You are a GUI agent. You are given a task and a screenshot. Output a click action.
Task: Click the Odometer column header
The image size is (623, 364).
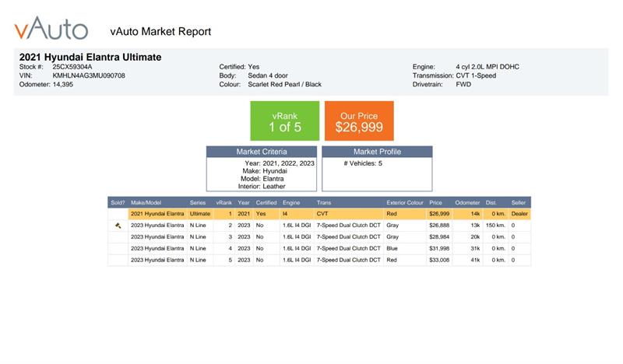[x=467, y=202]
